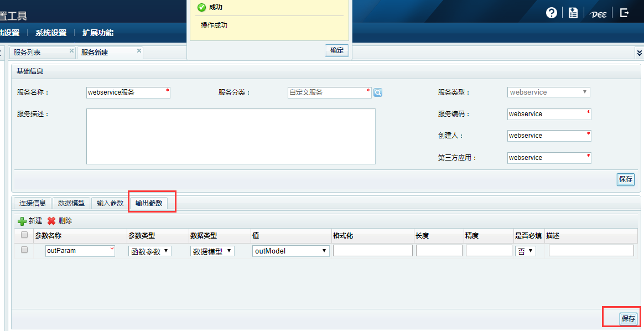
Task: Open the 连接信息 tab
Action: click(33, 203)
